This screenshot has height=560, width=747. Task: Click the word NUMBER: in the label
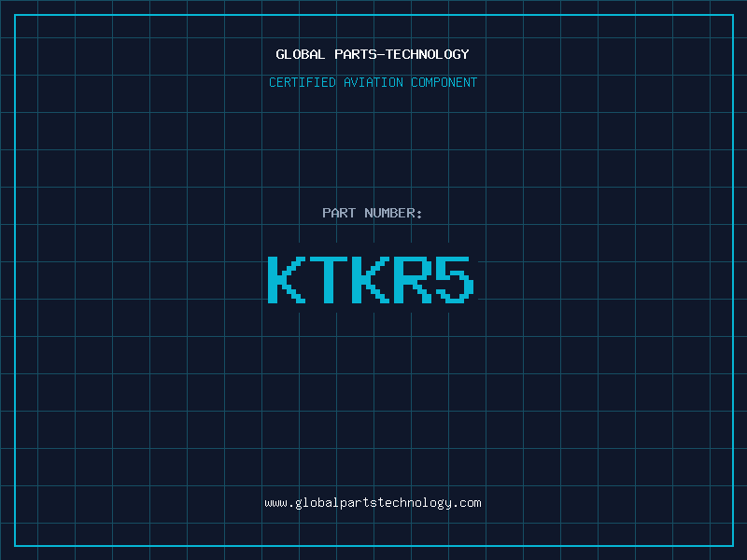tap(393, 213)
